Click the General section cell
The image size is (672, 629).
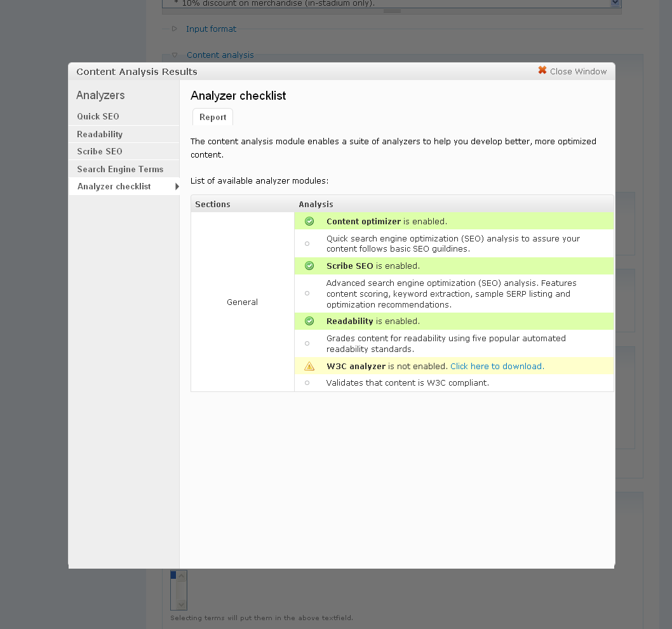tap(242, 302)
